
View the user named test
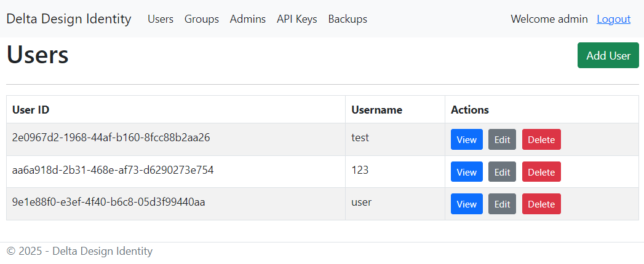point(466,139)
